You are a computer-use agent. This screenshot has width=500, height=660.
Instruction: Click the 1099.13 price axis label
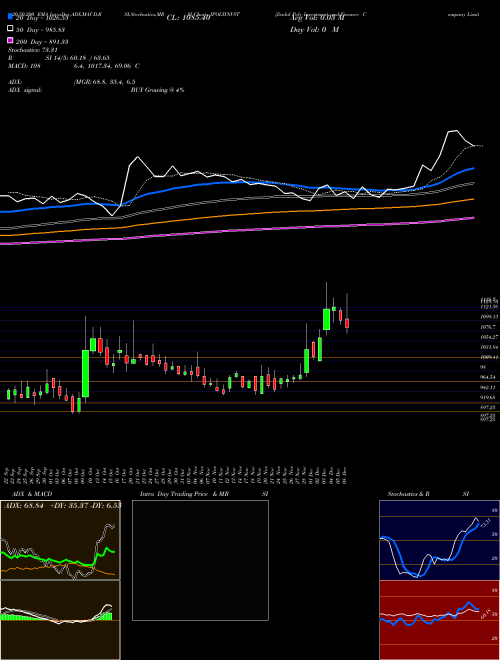pyautogui.click(x=490, y=317)
